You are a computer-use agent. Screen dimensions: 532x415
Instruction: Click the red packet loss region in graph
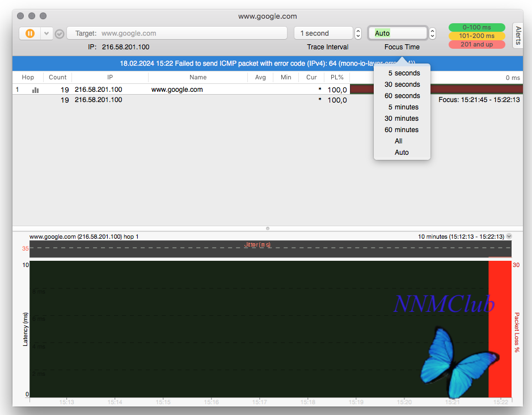(500, 329)
